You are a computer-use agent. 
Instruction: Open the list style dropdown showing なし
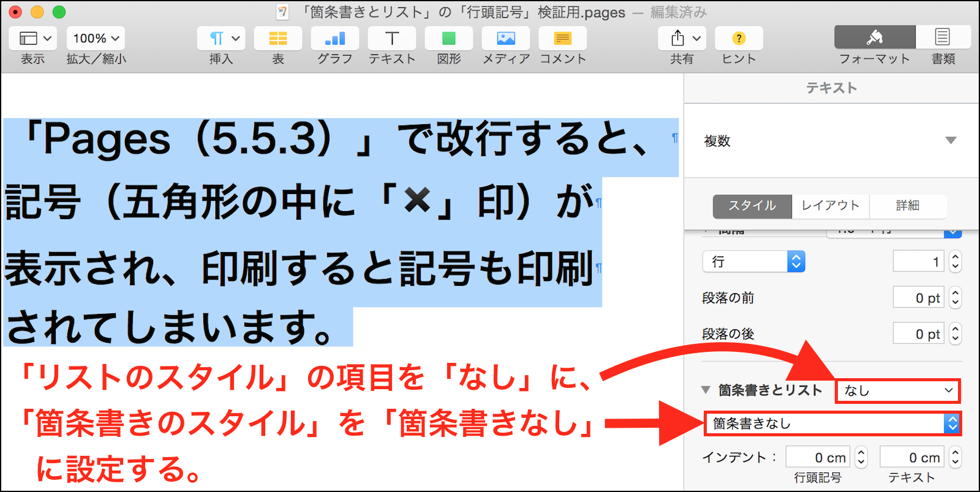pos(898,390)
